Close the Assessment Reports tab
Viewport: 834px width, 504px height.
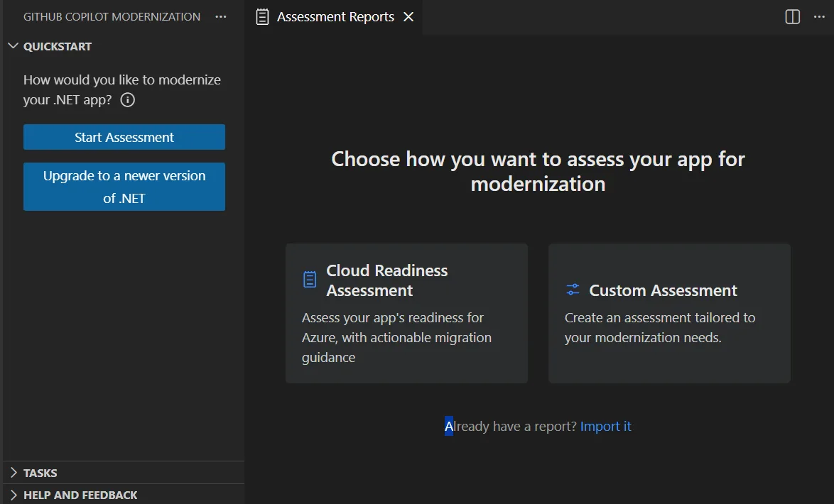[x=408, y=16]
